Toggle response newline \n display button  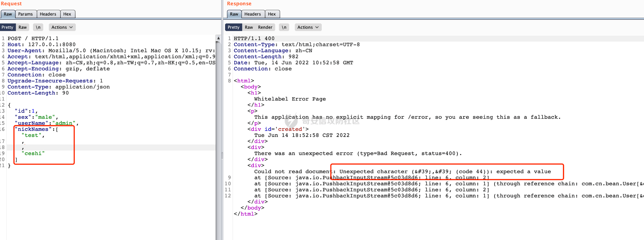pos(284,27)
